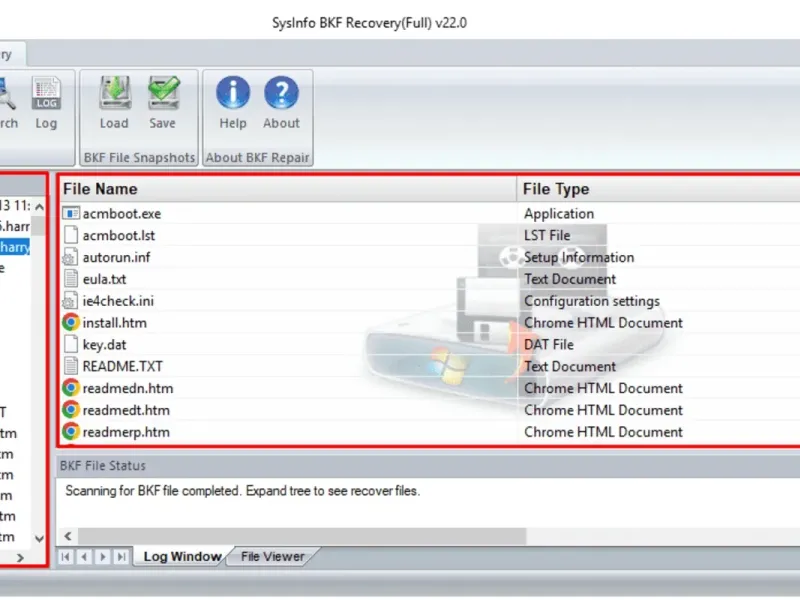
Task: Select the README.TXT file name
Action: click(122, 366)
